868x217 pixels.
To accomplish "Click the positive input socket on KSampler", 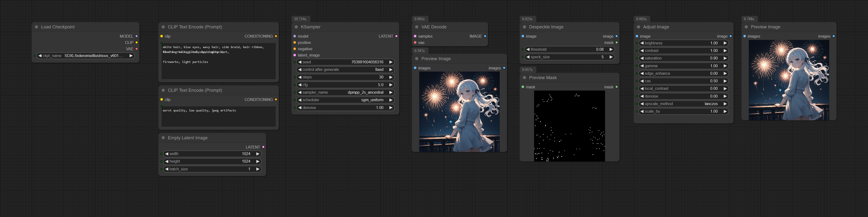I will point(294,42).
